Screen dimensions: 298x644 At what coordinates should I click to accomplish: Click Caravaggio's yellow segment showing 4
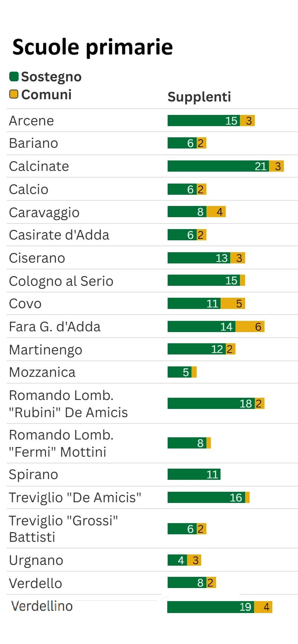[x=216, y=212]
